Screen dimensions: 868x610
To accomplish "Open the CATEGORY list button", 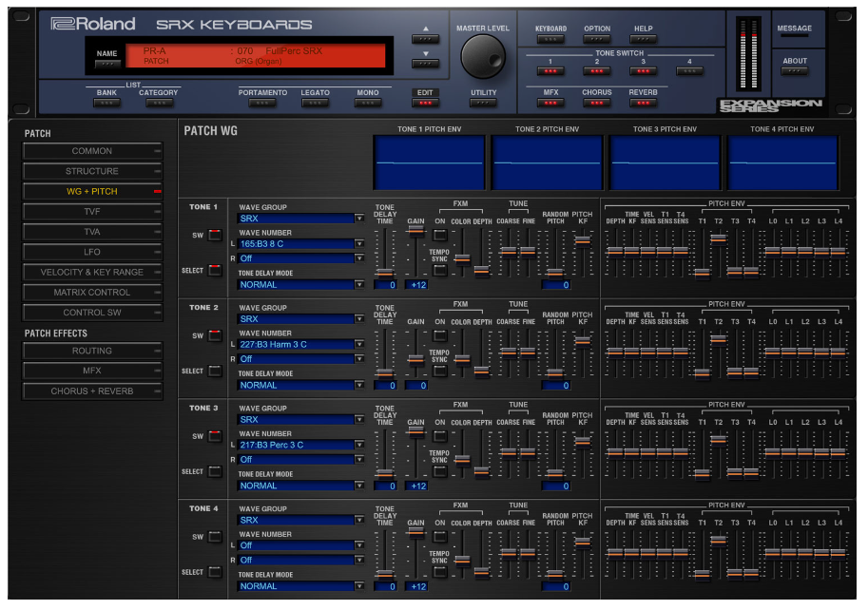I will 159,103.
